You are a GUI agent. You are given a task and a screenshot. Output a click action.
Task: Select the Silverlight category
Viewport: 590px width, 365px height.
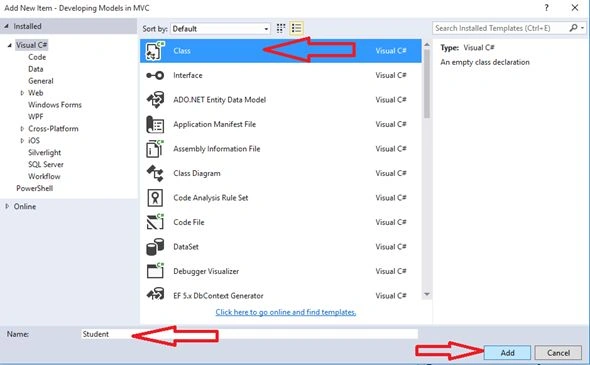pyautogui.click(x=44, y=152)
